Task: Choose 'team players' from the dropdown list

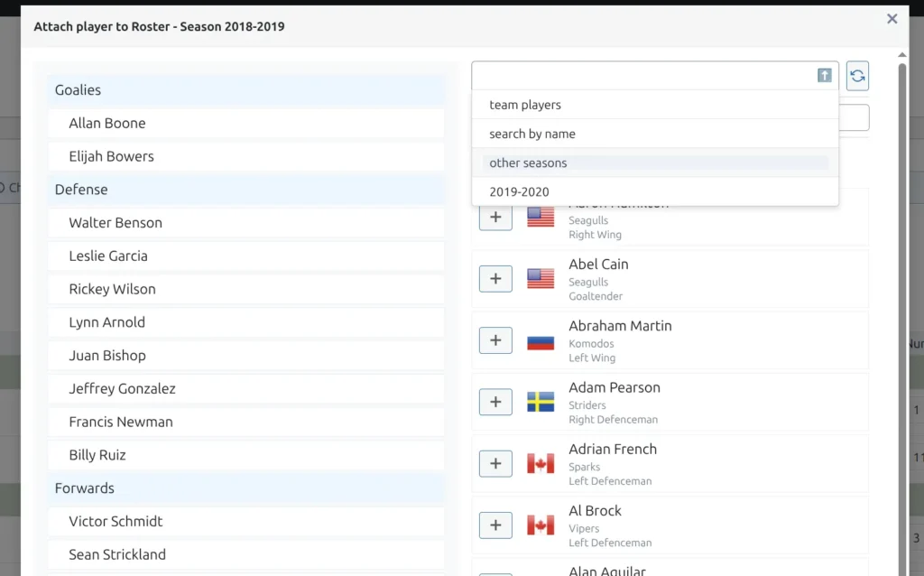Action: 655,105
